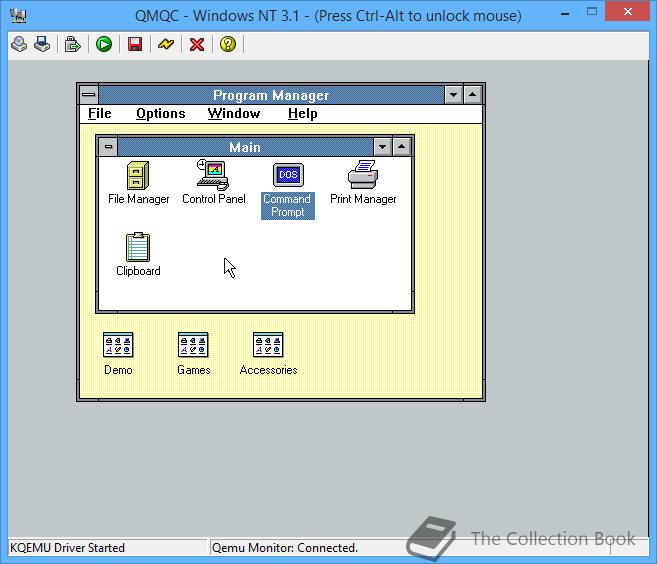Click the CD-ROM drive toolbar icon

(19, 44)
